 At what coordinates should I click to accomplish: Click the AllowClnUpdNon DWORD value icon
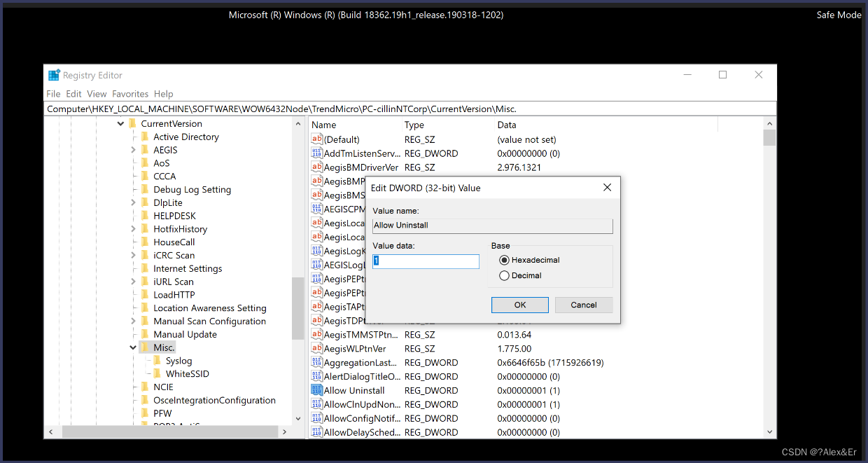click(x=316, y=405)
